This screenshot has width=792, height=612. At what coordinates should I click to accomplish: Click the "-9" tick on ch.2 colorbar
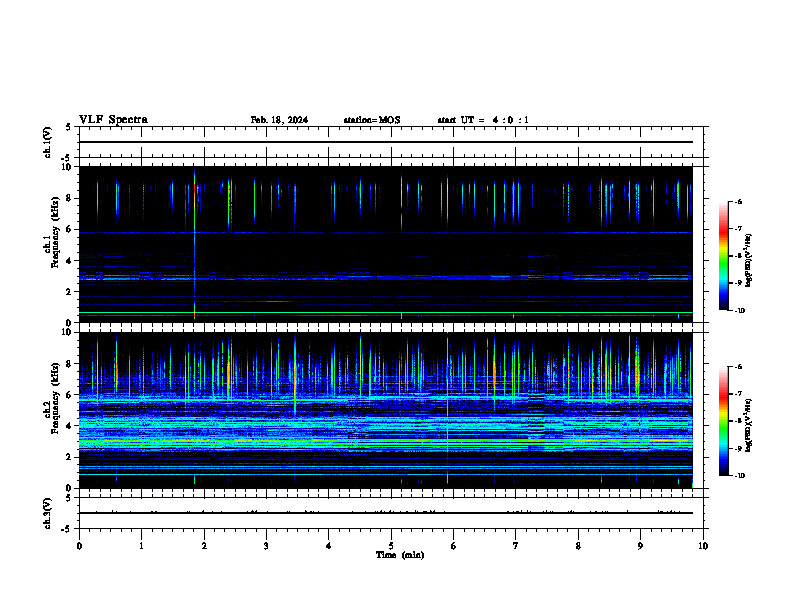click(x=738, y=448)
